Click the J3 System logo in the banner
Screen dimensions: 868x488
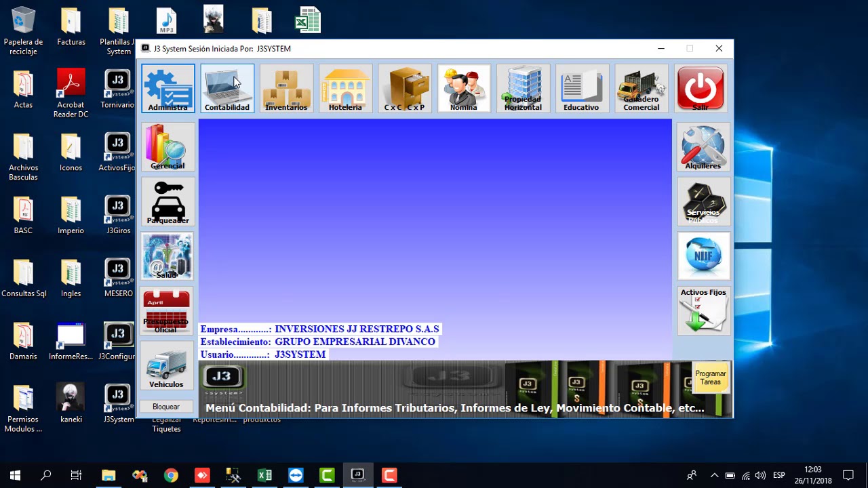pos(222,380)
